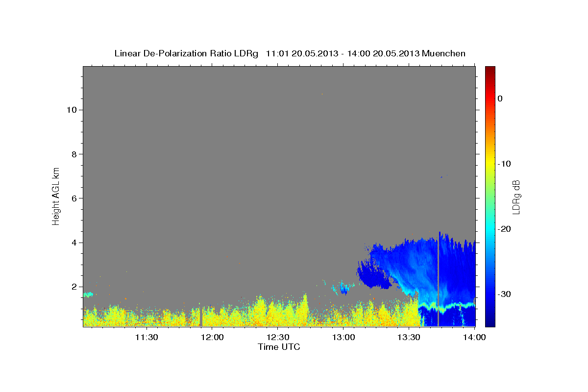Click the colorbar tick label -30
This screenshot has width=588, height=392.
(x=504, y=294)
